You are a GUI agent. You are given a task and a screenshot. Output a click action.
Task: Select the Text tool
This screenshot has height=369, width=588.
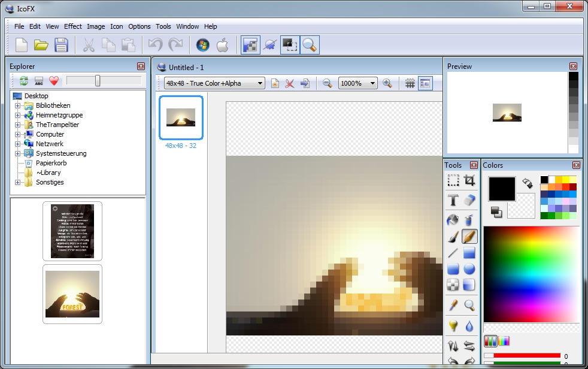click(453, 200)
